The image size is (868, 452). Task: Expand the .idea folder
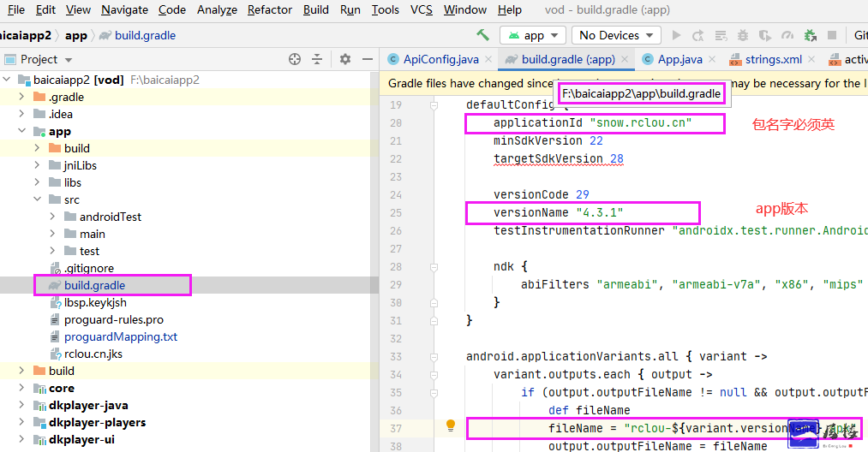tap(21, 114)
